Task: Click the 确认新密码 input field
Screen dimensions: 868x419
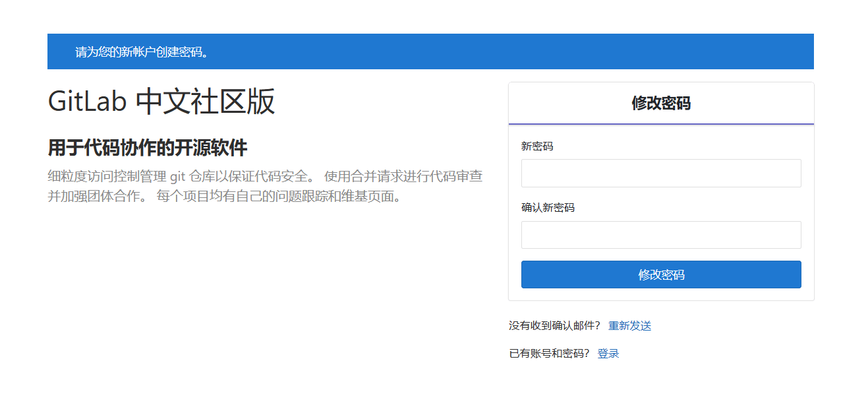Action: click(661, 235)
